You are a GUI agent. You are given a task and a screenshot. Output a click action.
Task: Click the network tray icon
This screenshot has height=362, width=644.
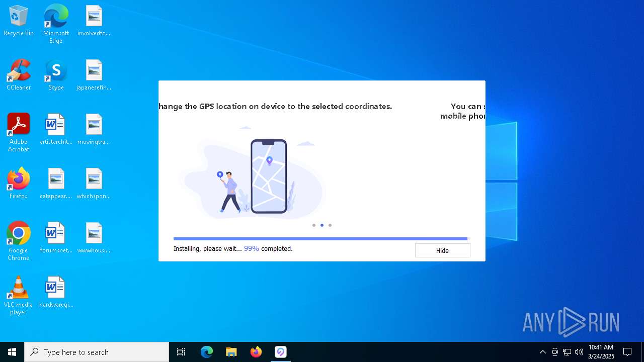pos(567,352)
